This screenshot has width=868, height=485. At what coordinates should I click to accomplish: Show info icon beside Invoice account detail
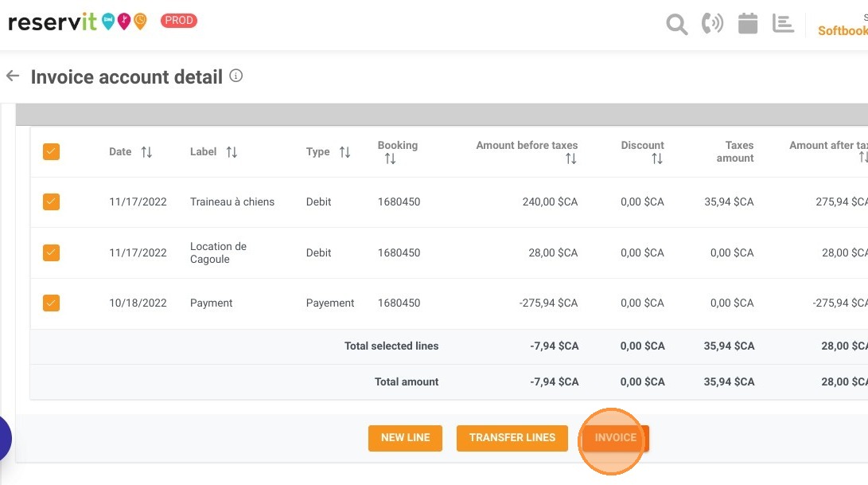[x=235, y=76]
